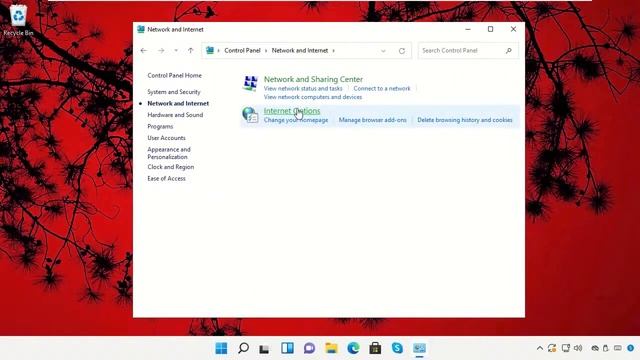Image resolution: width=640 pixels, height=360 pixels.
Task: Click Connect to a network
Action: 382,89
